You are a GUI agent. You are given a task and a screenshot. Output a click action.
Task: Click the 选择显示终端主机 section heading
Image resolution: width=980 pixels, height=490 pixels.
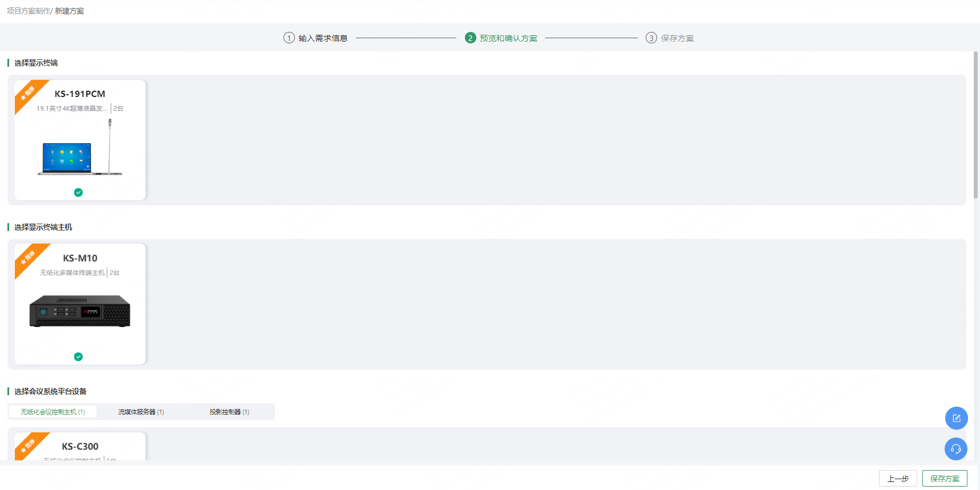(x=43, y=227)
